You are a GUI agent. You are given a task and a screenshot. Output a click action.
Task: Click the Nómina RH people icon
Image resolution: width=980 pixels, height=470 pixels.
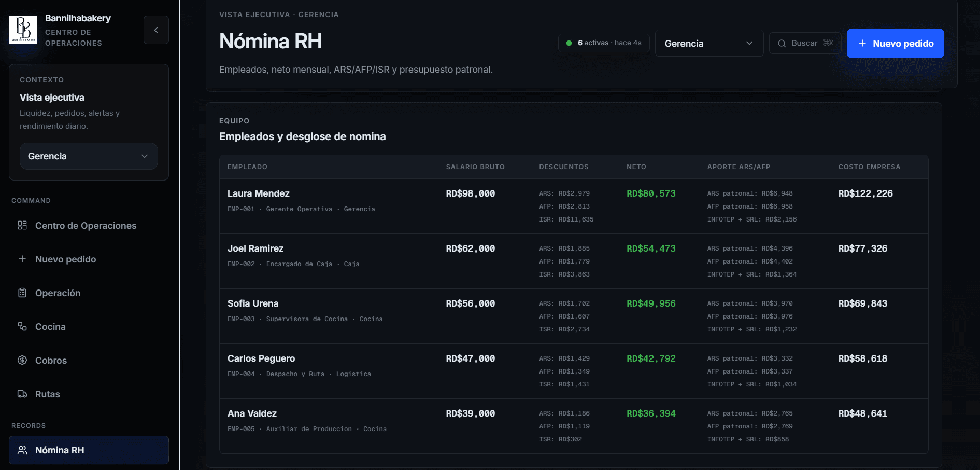coord(22,450)
